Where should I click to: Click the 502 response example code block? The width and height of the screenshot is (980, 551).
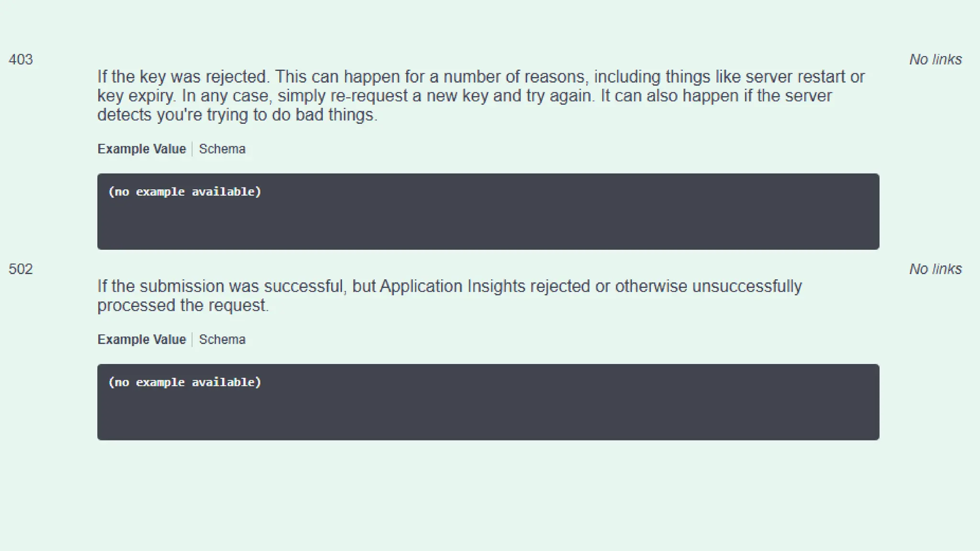pyautogui.click(x=488, y=402)
